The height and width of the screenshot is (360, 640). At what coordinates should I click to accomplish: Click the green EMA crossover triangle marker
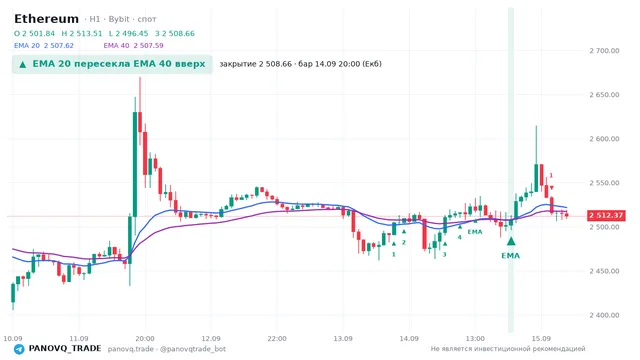pos(511,241)
